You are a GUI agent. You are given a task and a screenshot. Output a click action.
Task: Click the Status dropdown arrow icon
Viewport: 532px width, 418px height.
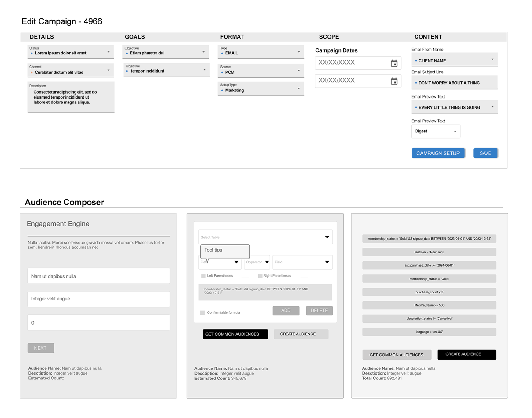click(x=109, y=52)
